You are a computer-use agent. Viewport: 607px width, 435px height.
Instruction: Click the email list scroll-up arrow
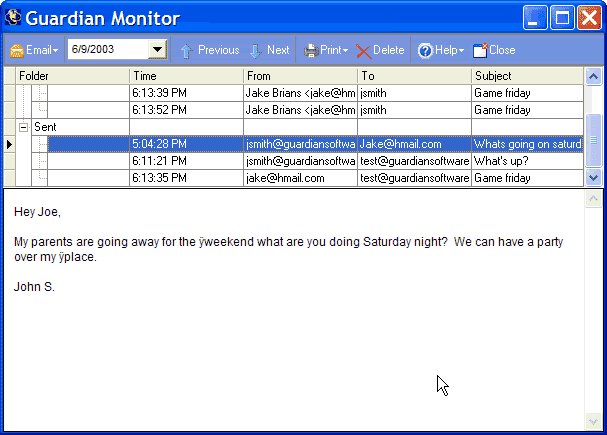(593, 77)
